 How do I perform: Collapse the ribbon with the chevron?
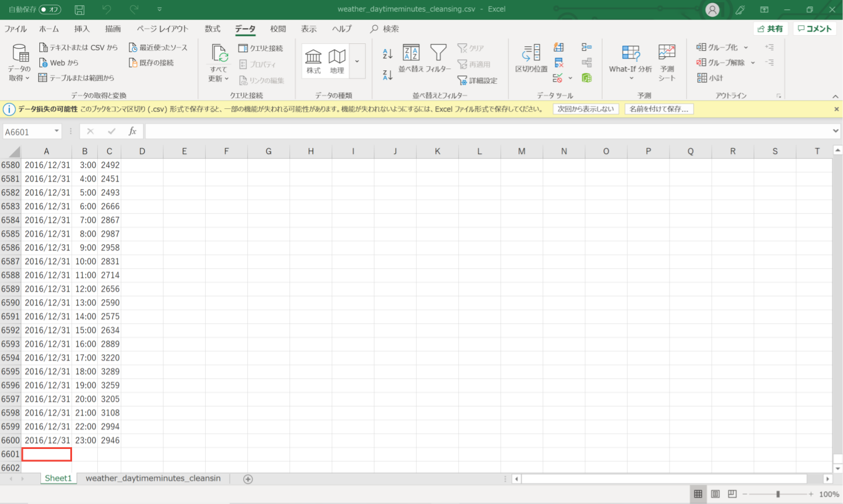[835, 96]
